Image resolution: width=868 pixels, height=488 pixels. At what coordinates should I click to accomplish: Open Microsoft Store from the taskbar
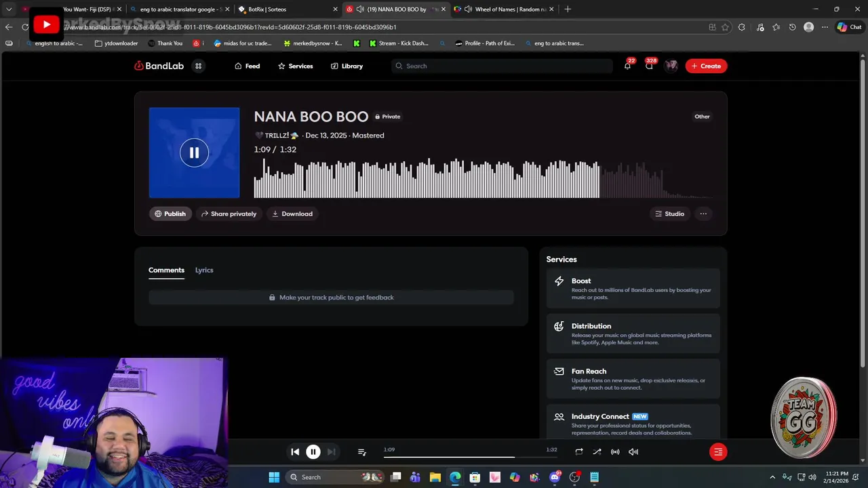(x=475, y=477)
